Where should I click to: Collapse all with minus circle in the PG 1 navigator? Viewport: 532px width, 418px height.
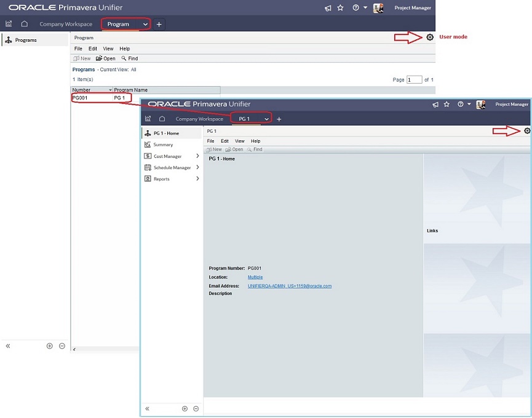click(196, 409)
